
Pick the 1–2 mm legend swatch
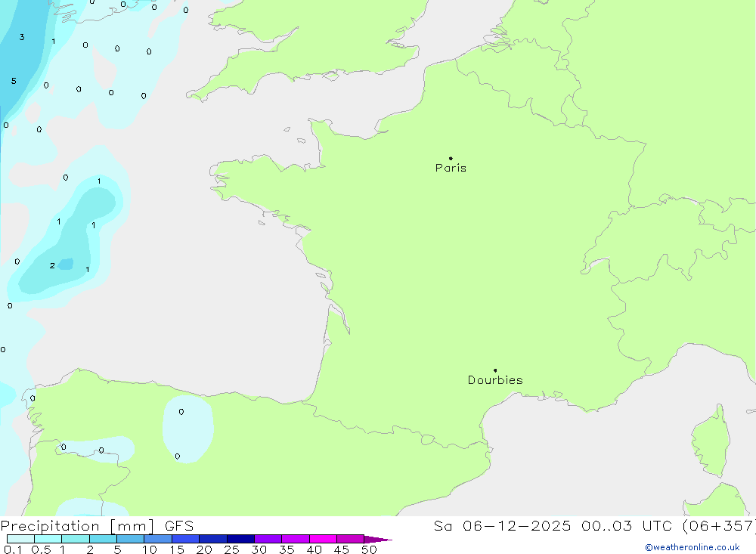(76, 539)
